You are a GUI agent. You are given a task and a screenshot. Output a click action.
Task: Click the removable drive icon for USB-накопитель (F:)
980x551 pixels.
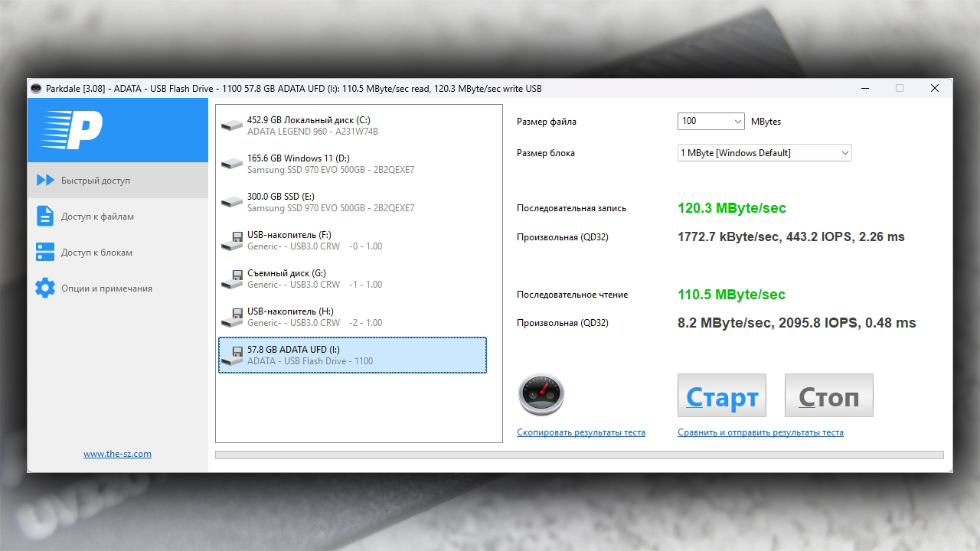[x=231, y=240]
